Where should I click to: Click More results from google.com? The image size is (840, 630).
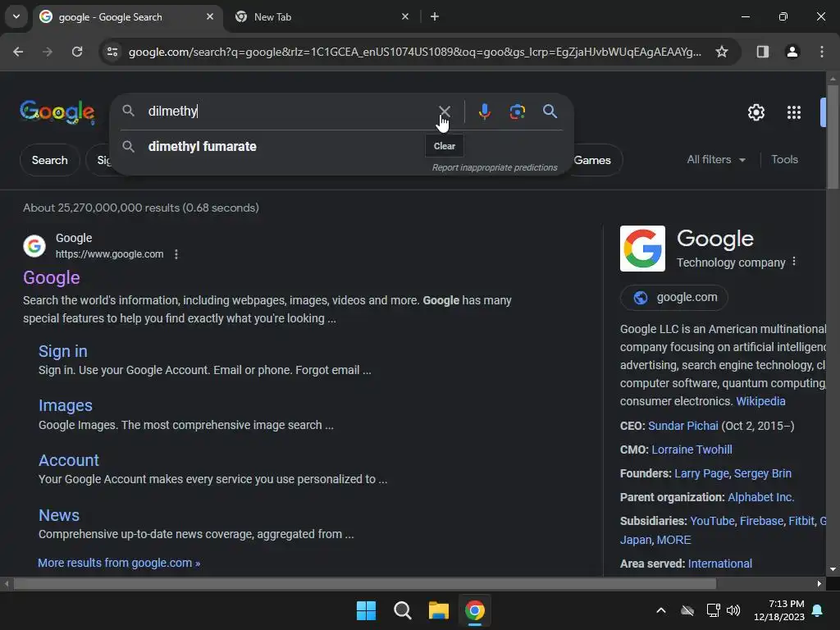click(x=119, y=563)
